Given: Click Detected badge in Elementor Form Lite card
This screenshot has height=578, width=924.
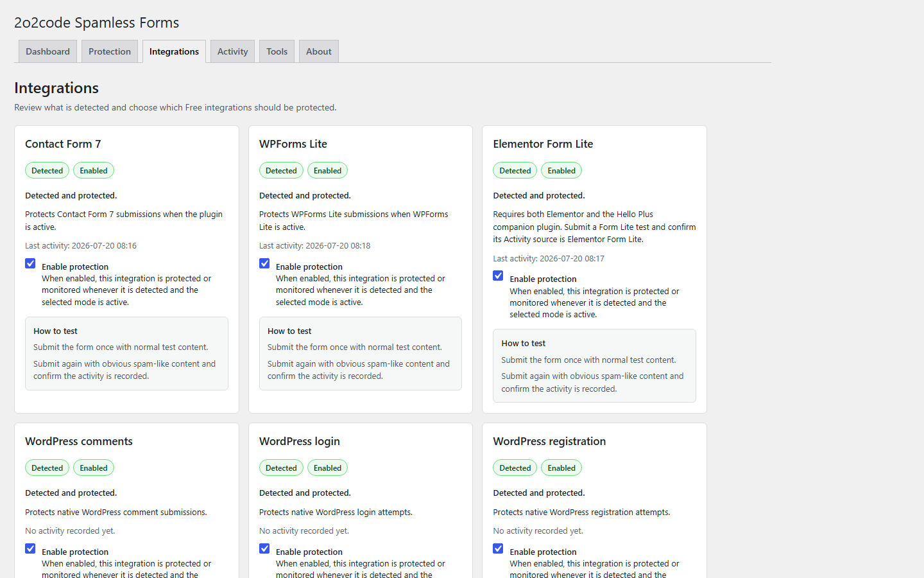Looking at the screenshot, I should coord(515,170).
